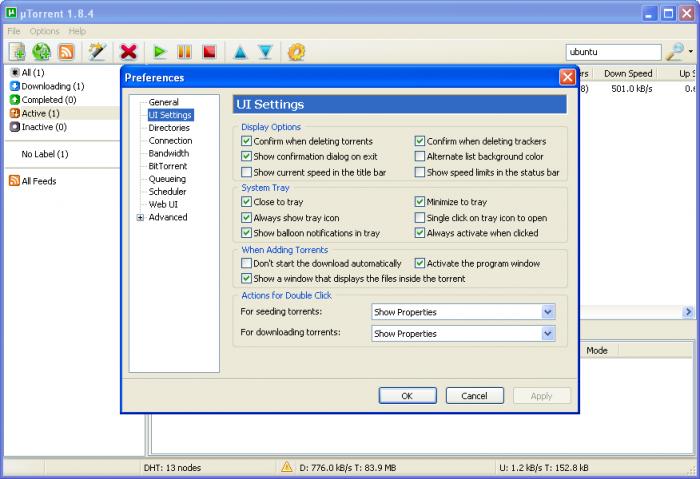
Task: Open Preferences via the gear icon
Action: click(296, 51)
